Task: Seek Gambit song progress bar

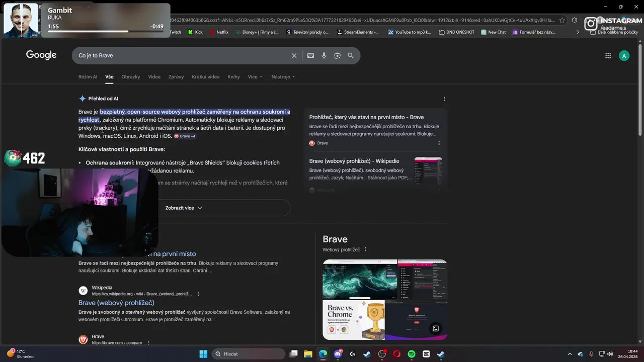Action: 106,31
